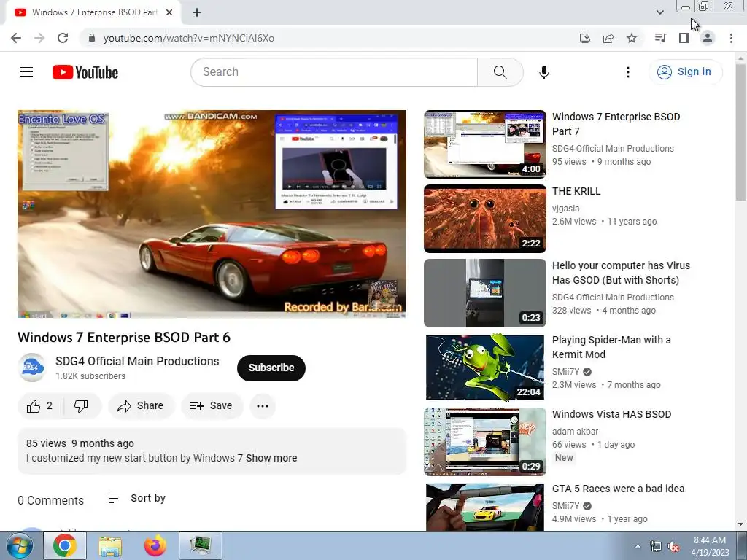Click the address bar URL
The image size is (747, 560).
coord(189,38)
